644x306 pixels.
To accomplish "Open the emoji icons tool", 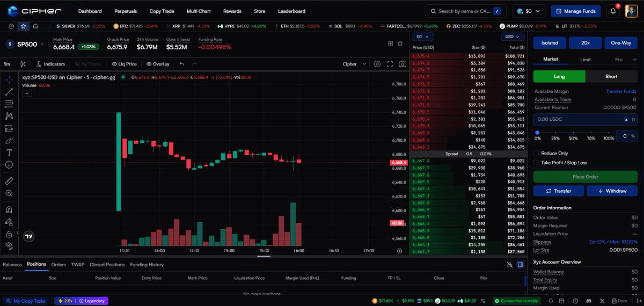I will tap(9, 164).
